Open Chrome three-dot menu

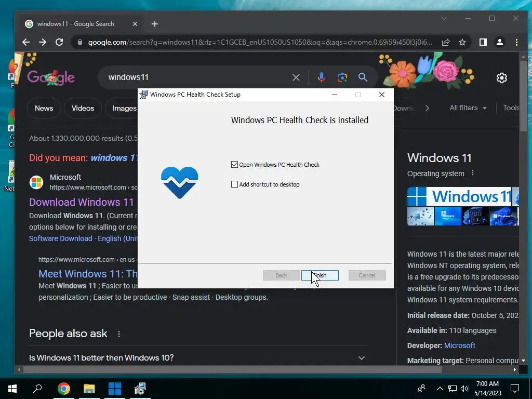tap(516, 42)
